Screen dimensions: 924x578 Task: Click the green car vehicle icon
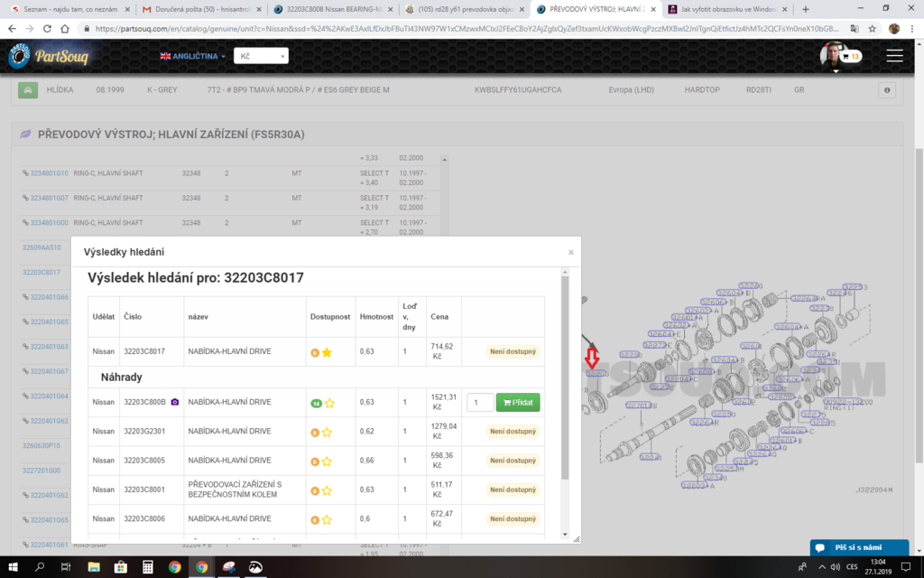point(28,89)
